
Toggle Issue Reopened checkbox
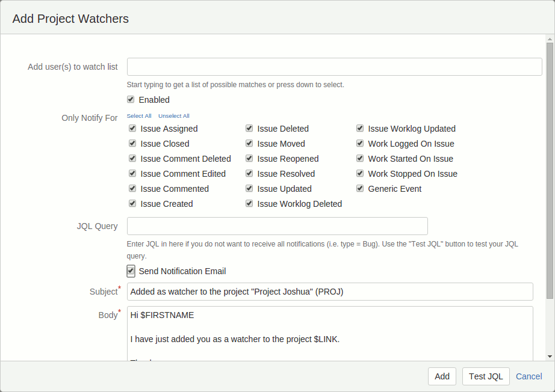click(x=249, y=158)
